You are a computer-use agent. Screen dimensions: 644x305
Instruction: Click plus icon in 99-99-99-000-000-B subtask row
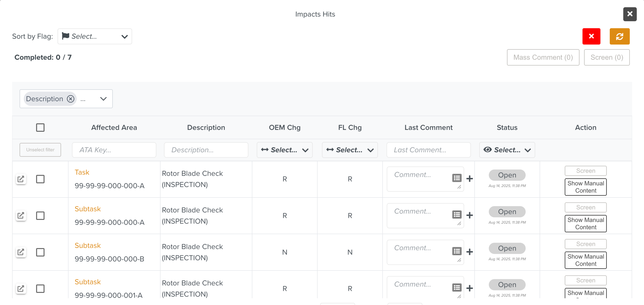pos(470,252)
